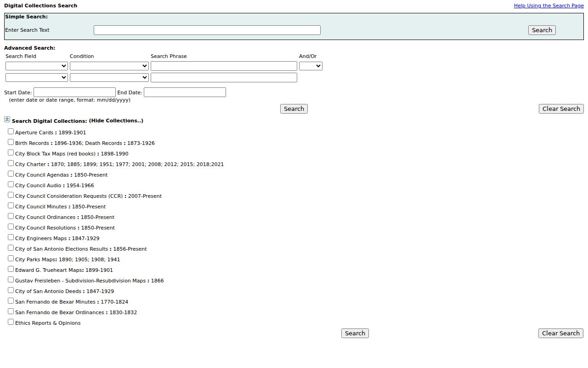
Task: Select City Council Resolutions checkbox
Action: coord(11,227)
